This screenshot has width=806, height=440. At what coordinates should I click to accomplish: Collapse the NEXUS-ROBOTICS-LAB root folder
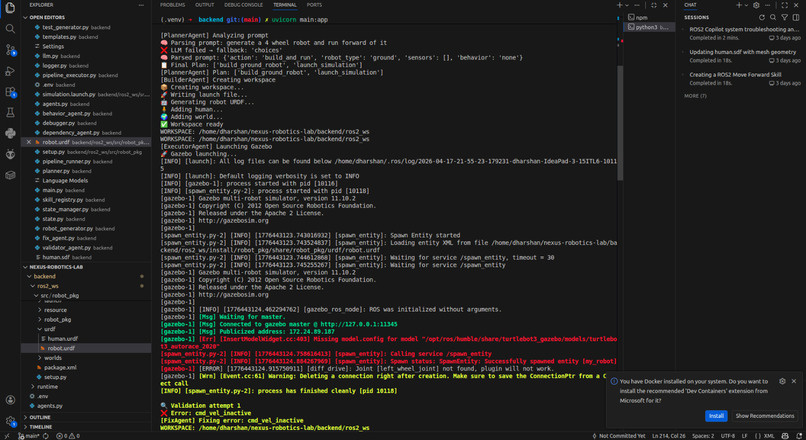point(86,267)
